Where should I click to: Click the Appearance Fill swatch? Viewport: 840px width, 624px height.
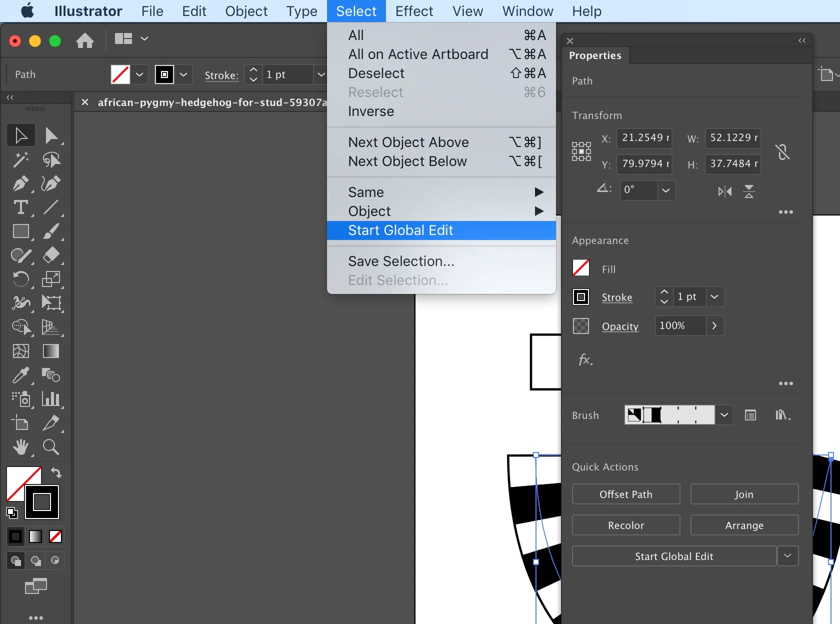pos(581,268)
